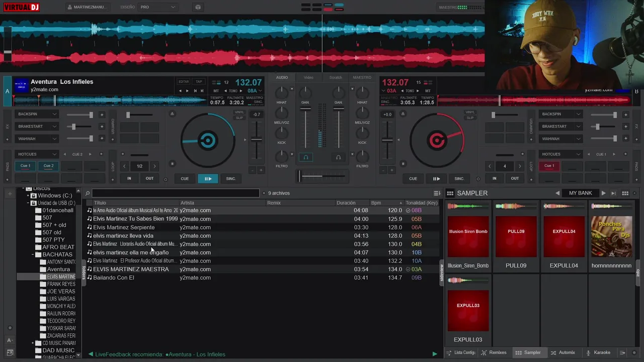Open the HOTCUES pad mode dropdown on deck B
Screen dimensions: 644x362
560,154
